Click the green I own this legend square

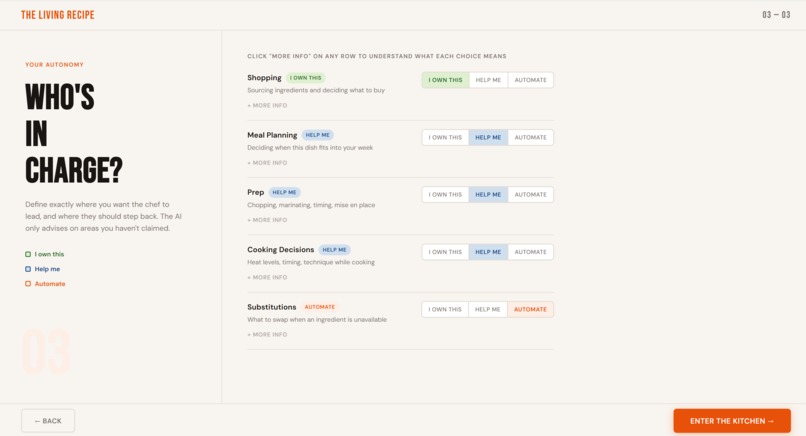pyautogui.click(x=28, y=254)
